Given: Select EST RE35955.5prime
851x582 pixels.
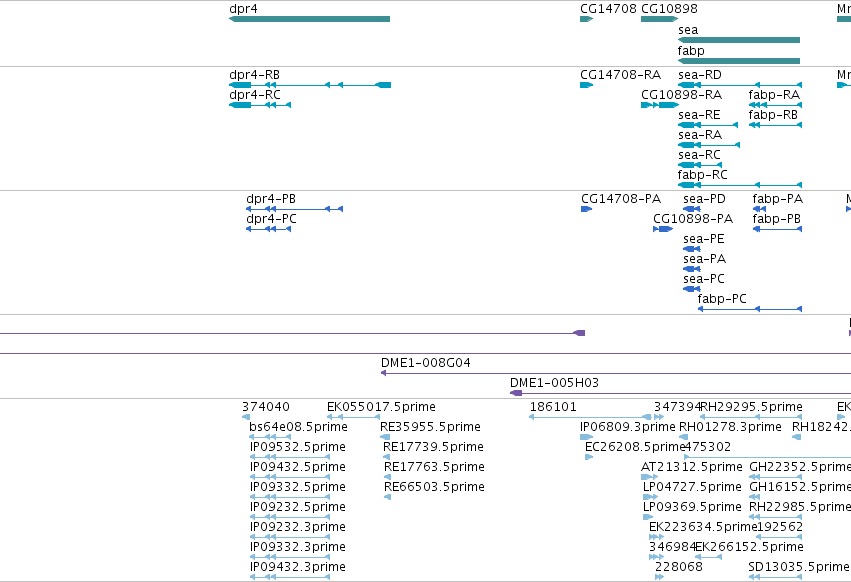Looking at the screenshot, I should coord(385,437).
